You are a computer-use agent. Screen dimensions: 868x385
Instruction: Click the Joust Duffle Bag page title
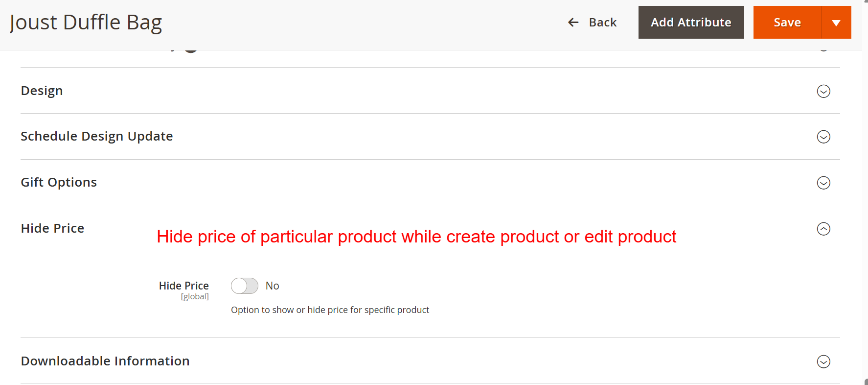click(86, 23)
